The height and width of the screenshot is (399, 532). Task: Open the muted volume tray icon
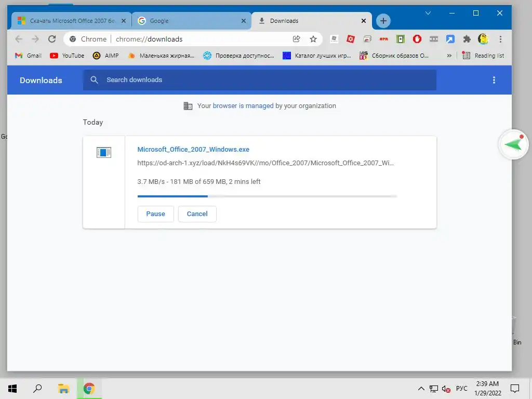pos(446,389)
